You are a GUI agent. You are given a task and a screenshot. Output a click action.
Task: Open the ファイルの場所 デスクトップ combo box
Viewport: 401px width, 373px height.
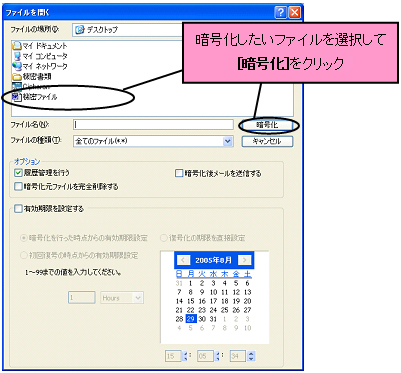click(127, 30)
